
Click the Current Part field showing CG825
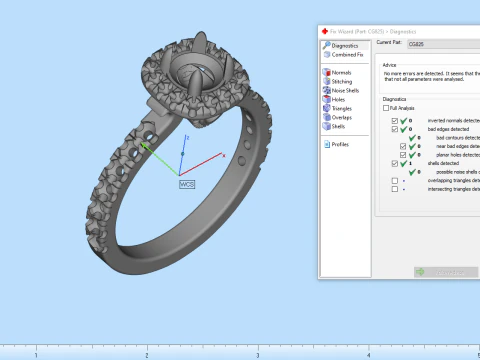(x=444, y=44)
